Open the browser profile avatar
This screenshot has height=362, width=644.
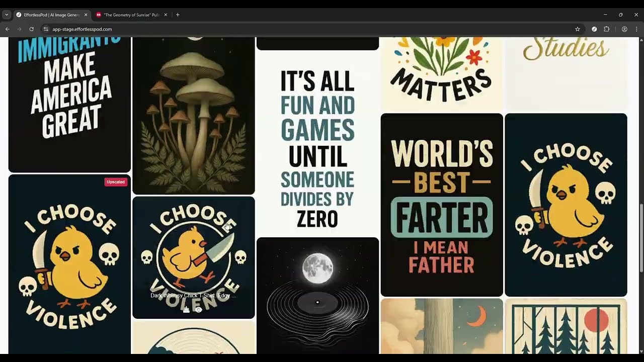coord(624,29)
